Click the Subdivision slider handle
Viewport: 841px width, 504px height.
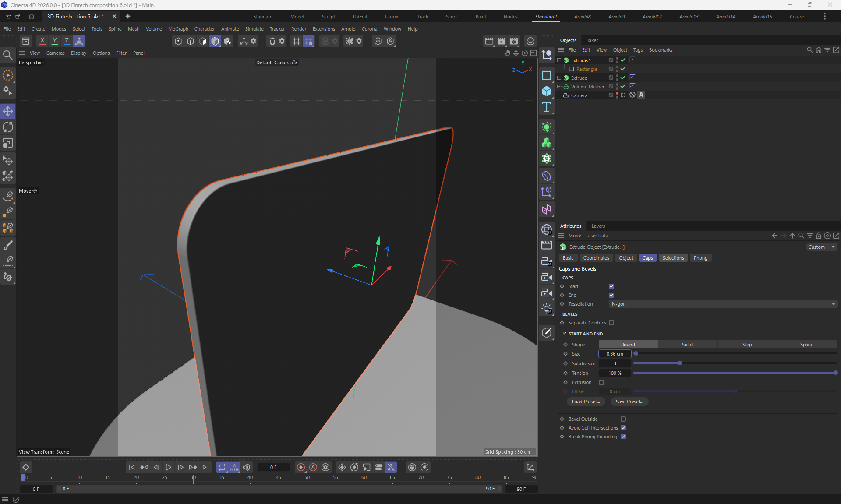680,363
